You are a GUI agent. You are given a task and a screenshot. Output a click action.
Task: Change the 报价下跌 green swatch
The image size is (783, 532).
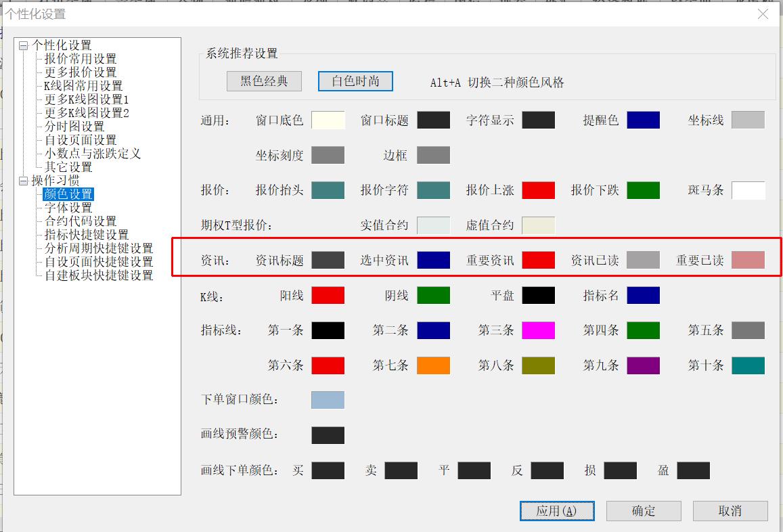[x=643, y=190]
